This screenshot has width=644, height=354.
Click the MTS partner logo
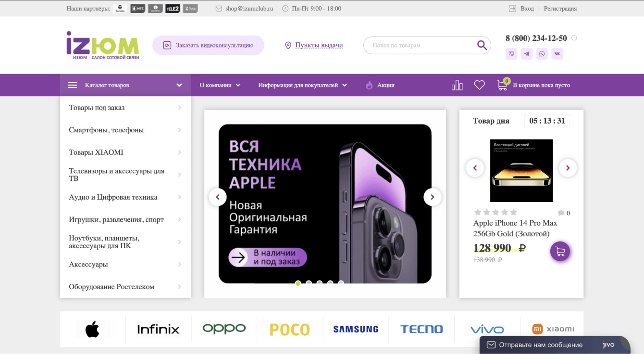[138, 9]
